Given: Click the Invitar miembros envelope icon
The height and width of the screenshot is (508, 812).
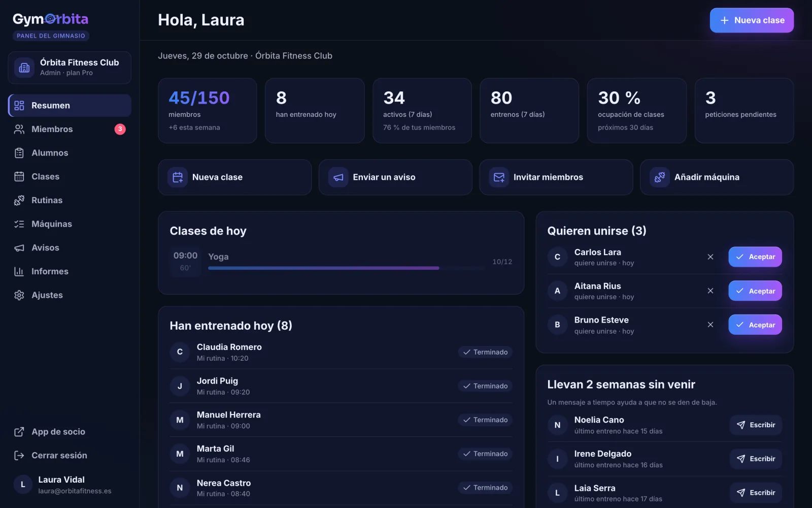Looking at the screenshot, I should point(499,177).
